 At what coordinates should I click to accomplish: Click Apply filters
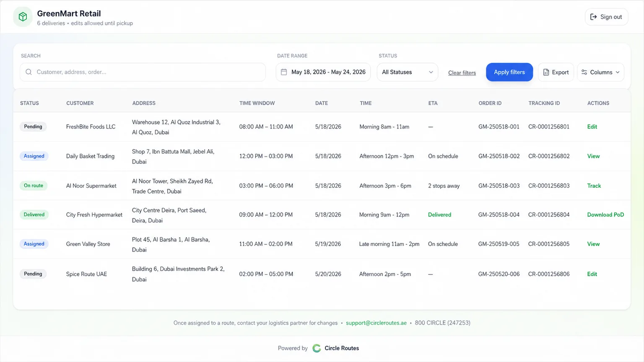(509, 72)
